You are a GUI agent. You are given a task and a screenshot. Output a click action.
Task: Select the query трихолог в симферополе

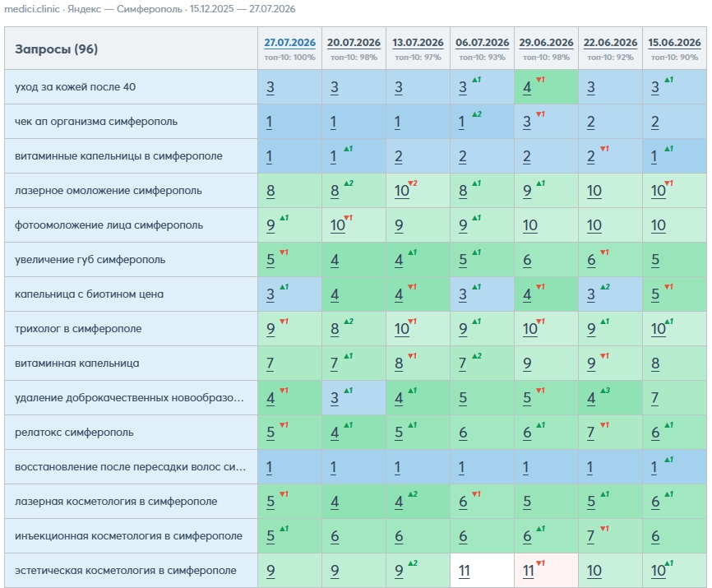coord(78,329)
